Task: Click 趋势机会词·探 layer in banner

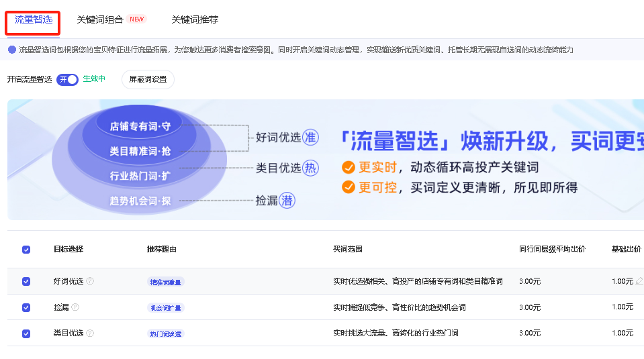Action: [140, 201]
